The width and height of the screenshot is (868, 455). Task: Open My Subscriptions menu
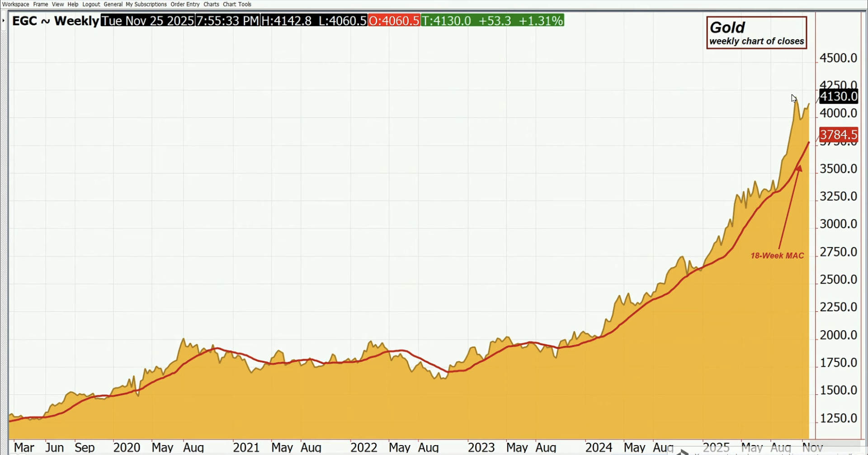coord(146,5)
